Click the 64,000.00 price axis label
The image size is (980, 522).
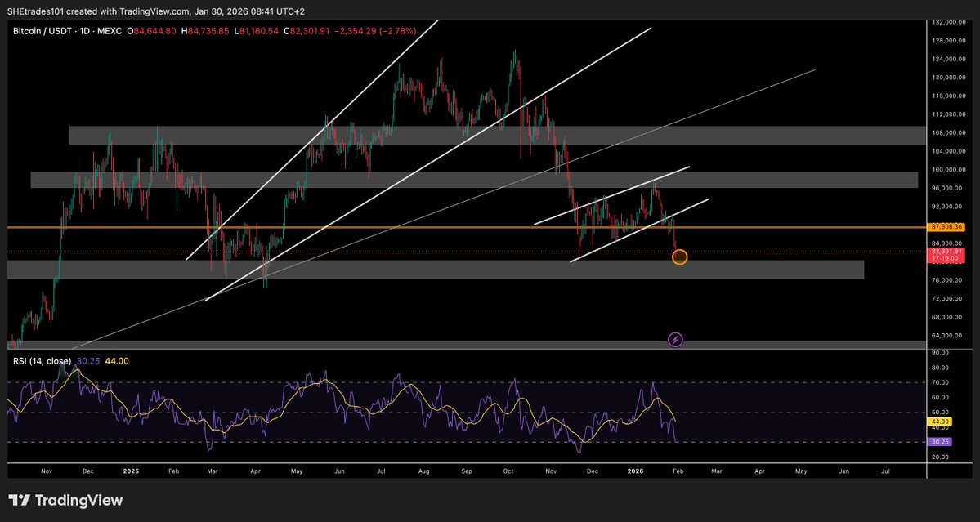tap(948, 335)
